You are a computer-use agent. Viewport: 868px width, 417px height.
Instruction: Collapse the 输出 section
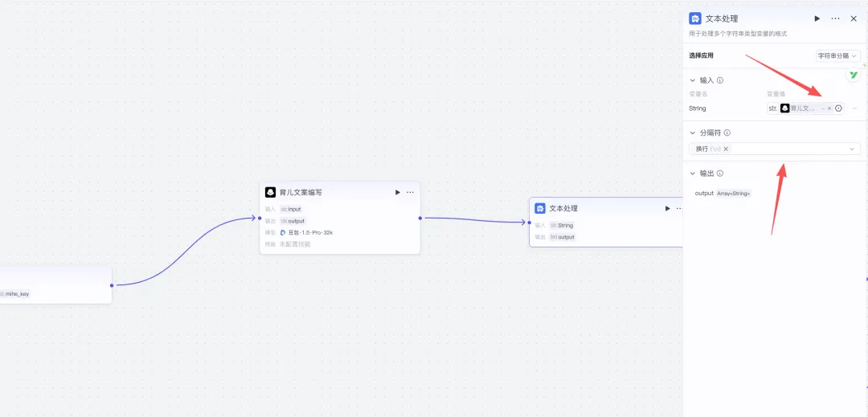pyautogui.click(x=693, y=174)
